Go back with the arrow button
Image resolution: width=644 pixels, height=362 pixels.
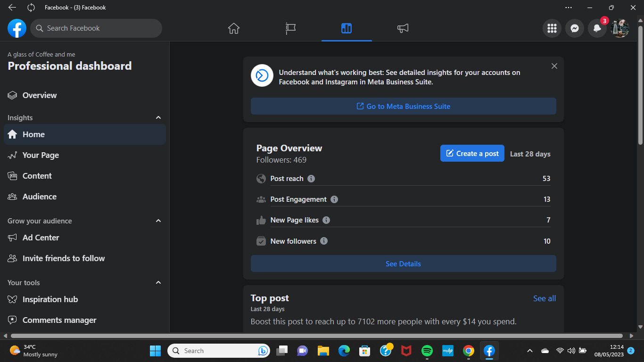(12, 8)
